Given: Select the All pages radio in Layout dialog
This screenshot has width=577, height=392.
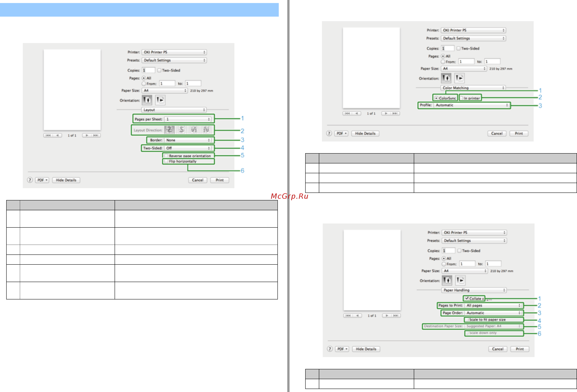Looking at the screenshot, I should (144, 78).
